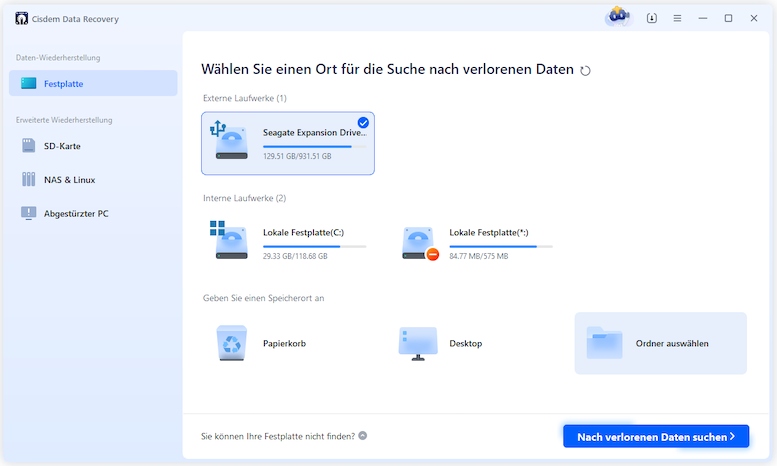Select Festplatte in the sidebar
The height and width of the screenshot is (466, 777).
93,83
